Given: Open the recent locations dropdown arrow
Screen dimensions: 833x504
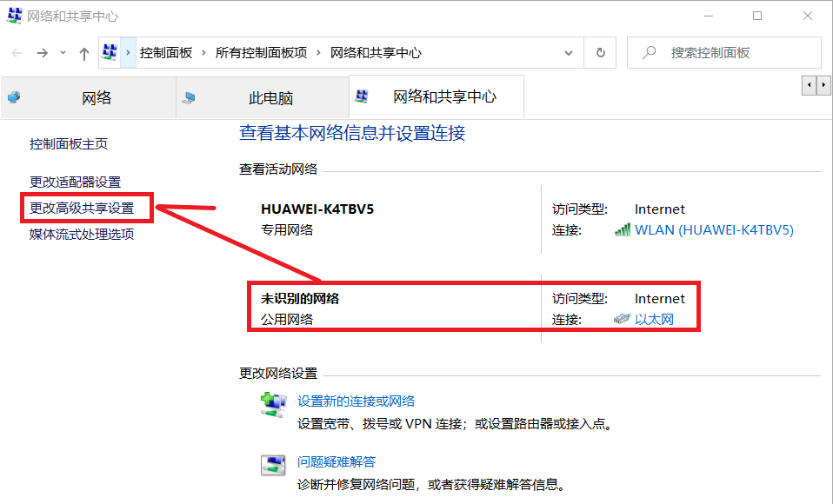Looking at the screenshot, I should pyautogui.click(x=63, y=53).
